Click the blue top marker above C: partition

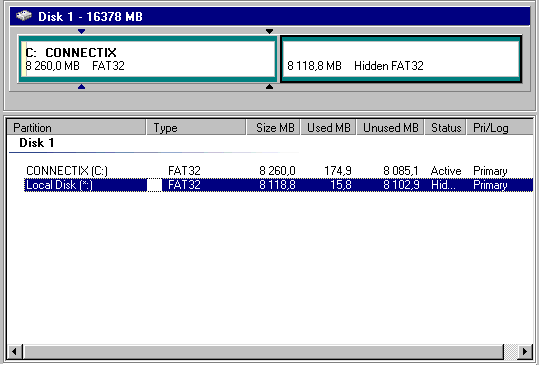(81, 31)
